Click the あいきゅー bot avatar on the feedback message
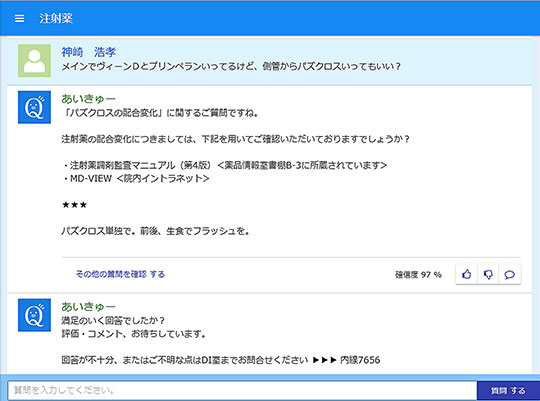 pyautogui.click(x=34, y=315)
